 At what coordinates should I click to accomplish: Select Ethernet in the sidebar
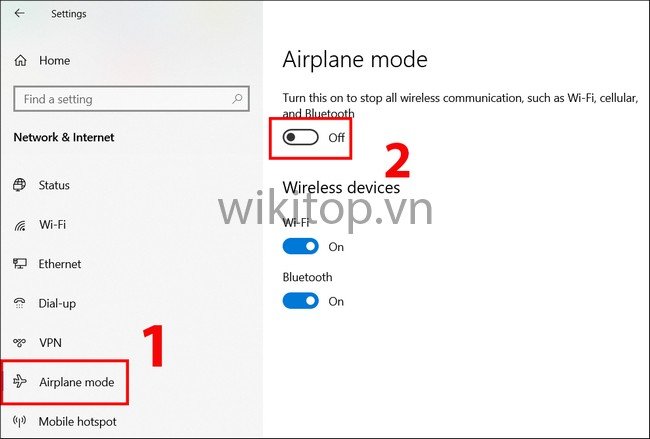coord(60,264)
